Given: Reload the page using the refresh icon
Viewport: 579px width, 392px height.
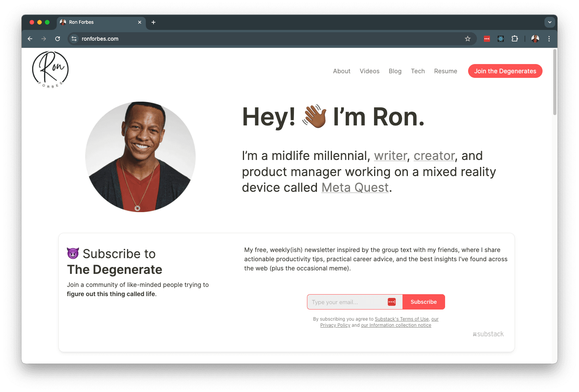Looking at the screenshot, I should pos(58,39).
